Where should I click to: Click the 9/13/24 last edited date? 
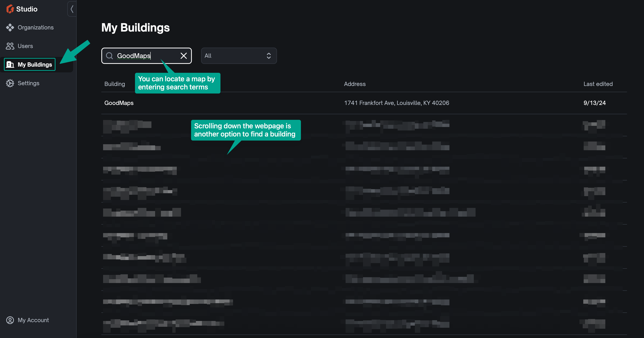[x=594, y=103]
